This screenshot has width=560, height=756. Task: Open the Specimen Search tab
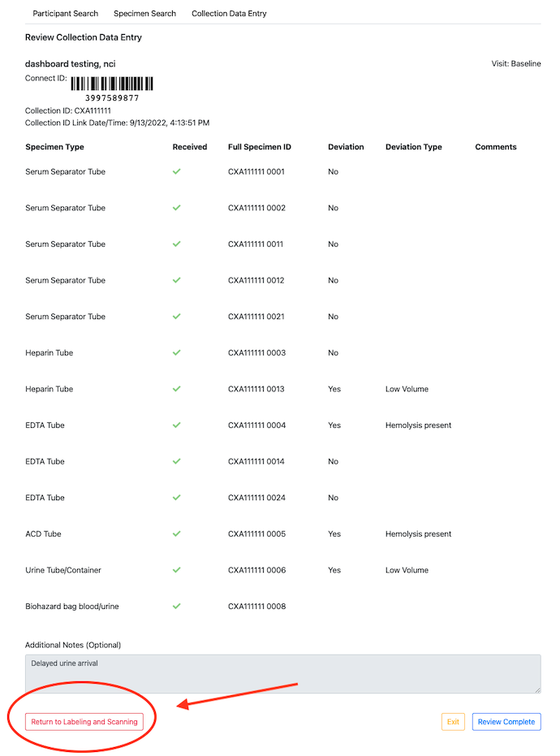144,13
